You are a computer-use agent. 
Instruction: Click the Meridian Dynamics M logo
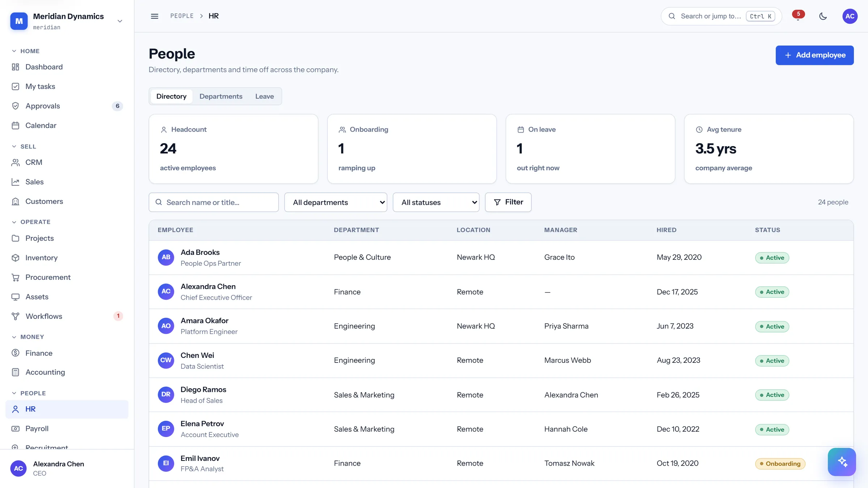(x=19, y=21)
